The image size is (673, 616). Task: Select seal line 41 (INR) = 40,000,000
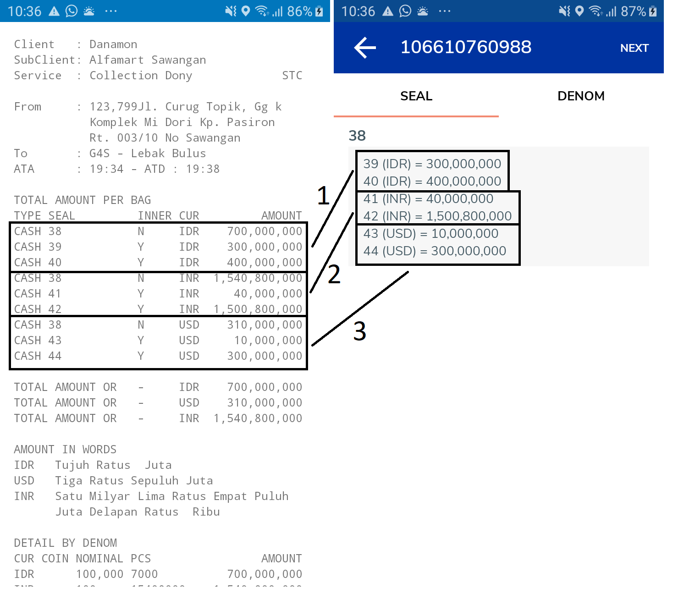(x=428, y=198)
